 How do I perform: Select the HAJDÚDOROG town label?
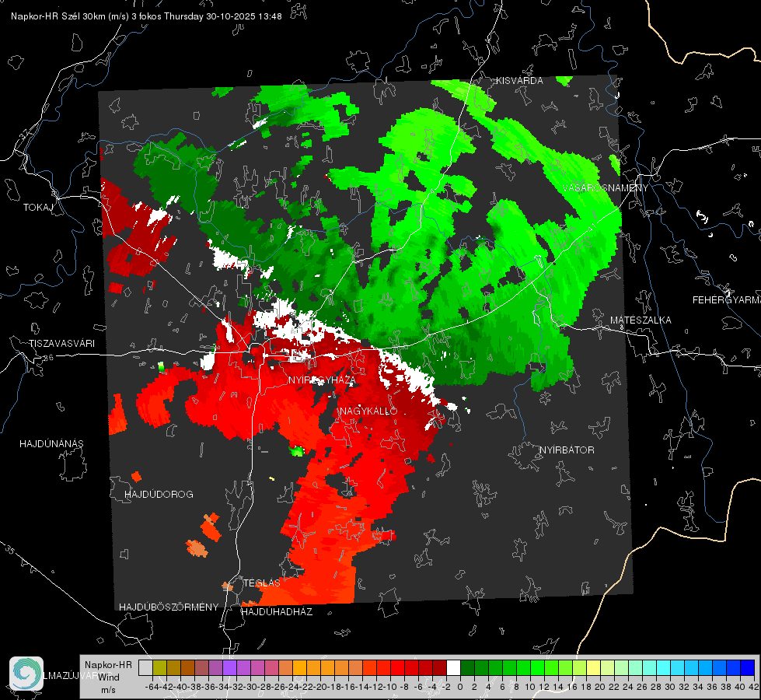[x=159, y=494]
